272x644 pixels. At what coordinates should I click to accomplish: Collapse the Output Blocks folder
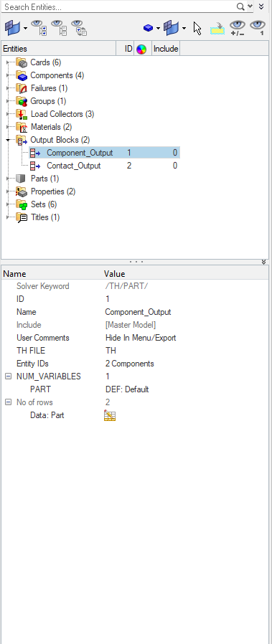pos(8,140)
